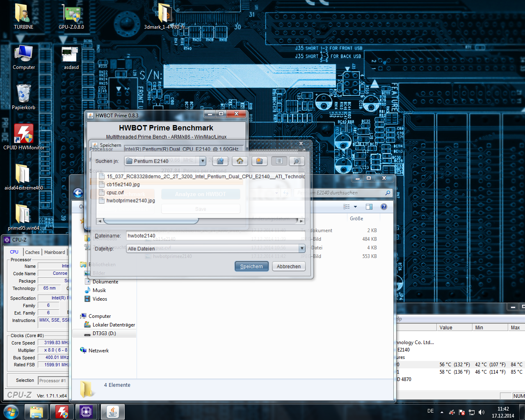Open the volume control in system tray
525x420 pixels.
point(482,412)
